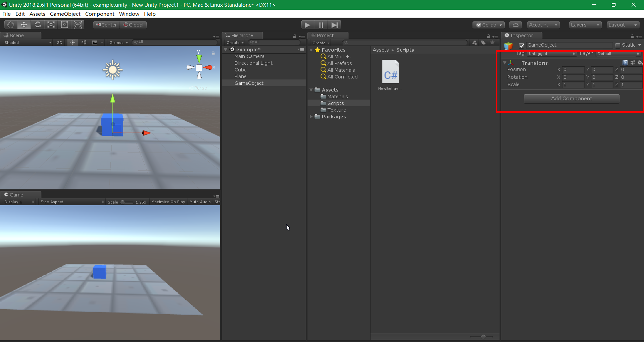Open the Account dropdown
644x342 pixels.
tap(543, 25)
